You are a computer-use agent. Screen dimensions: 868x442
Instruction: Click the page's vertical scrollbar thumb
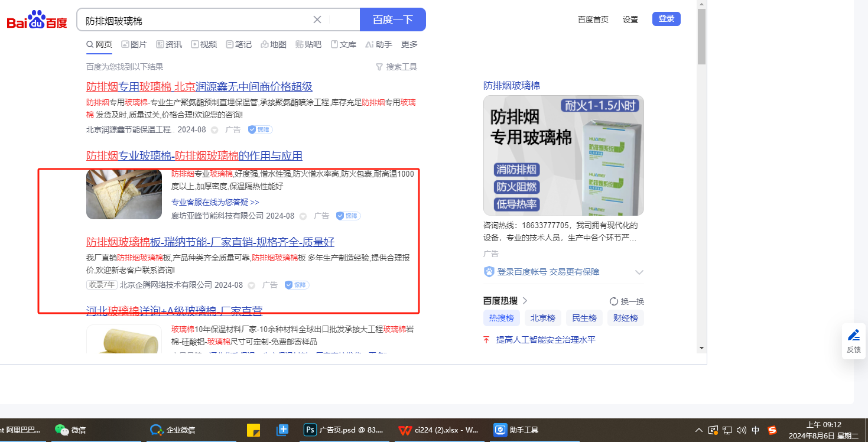[x=701, y=37]
